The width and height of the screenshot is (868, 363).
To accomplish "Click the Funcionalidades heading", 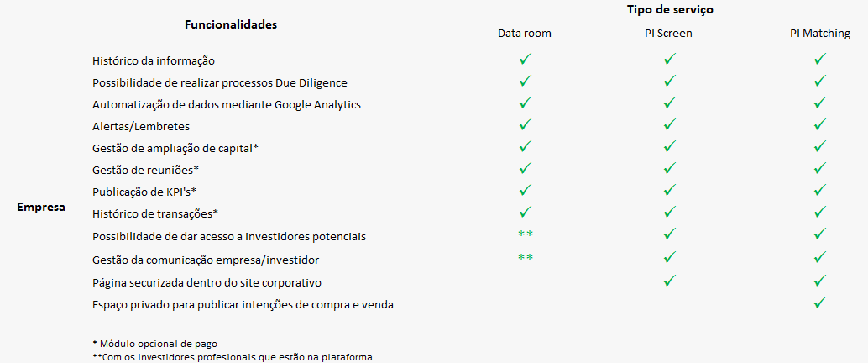I will coord(231,24).
